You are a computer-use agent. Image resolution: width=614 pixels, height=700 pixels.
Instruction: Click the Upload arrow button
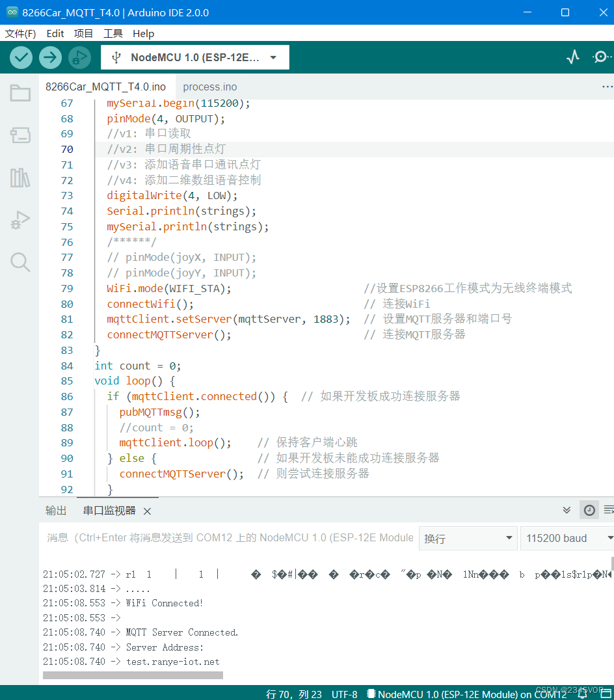tap(50, 57)
